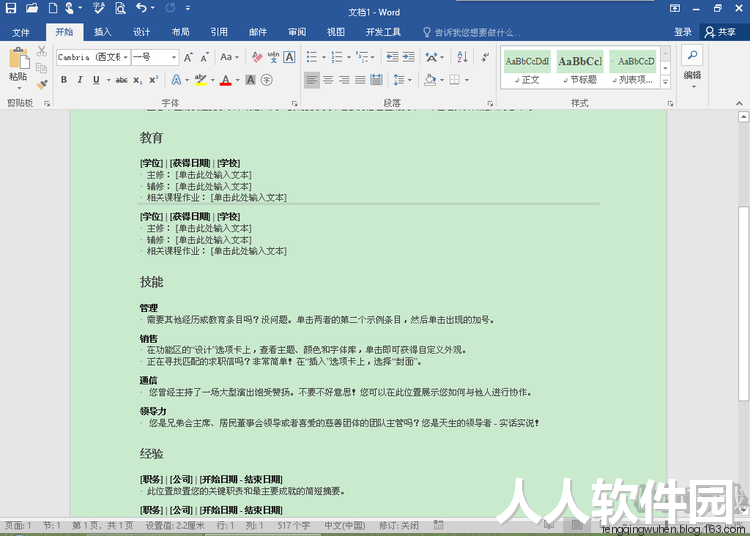The image size is (750, 536).
Task: Cut selection with the scissors icon
Action: pos(42,51)
